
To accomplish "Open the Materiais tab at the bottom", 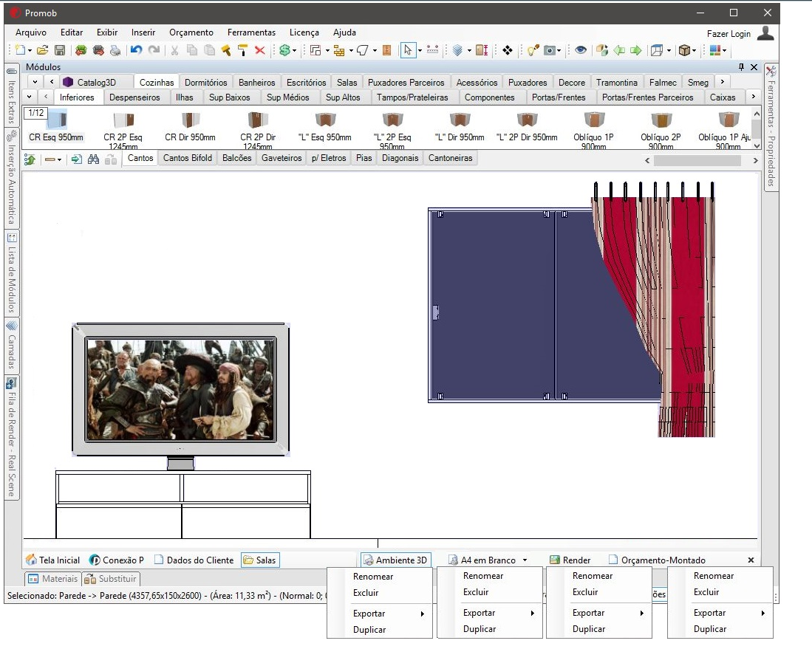I will click(x=52, y=579).
